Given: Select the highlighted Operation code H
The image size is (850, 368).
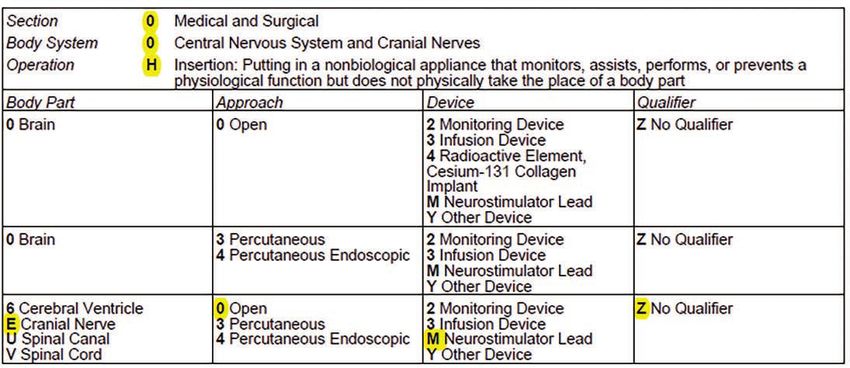Looking at the screenshot, I should click(151, 65).
